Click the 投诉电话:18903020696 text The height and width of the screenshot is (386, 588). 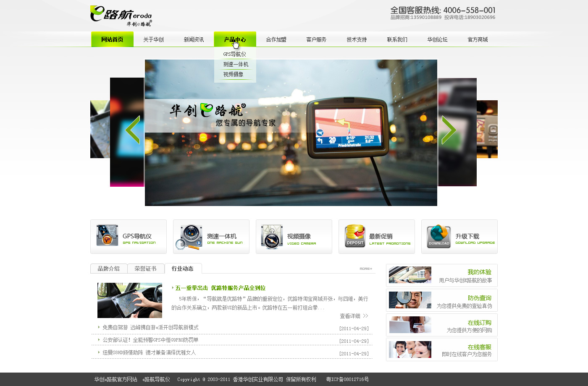click(x=470, y=17)
